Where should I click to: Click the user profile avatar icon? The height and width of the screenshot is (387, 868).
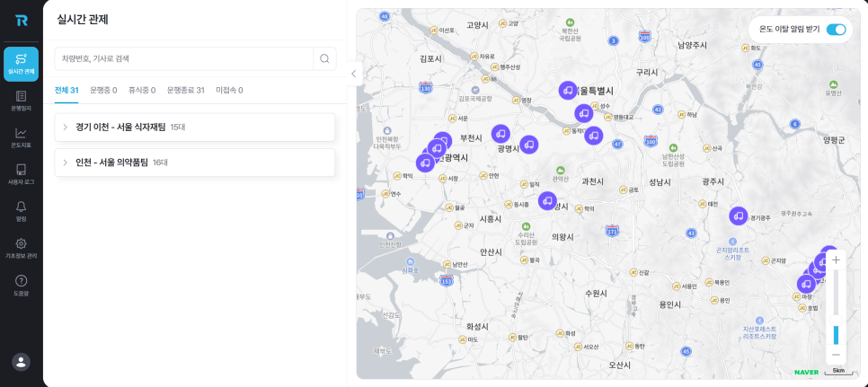coord(21,361)
